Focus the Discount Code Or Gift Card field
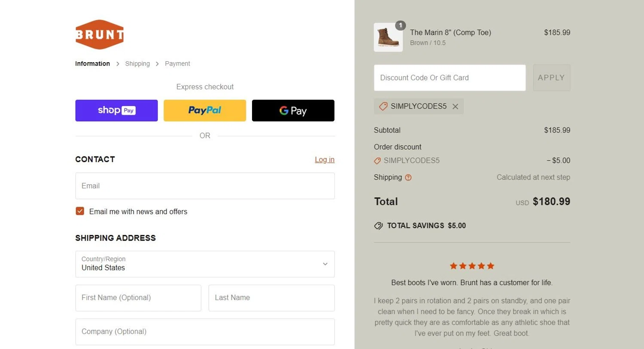The image size is (644, 349). point(450,78)
